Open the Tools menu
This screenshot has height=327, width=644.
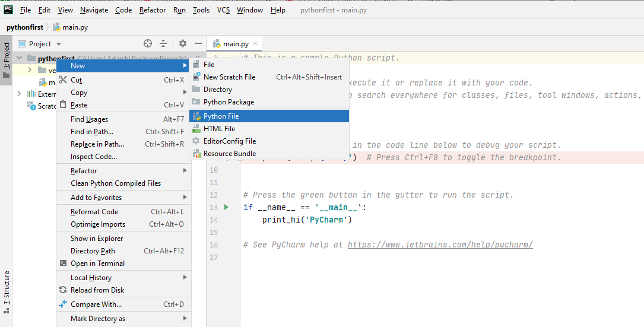point(201,10)
